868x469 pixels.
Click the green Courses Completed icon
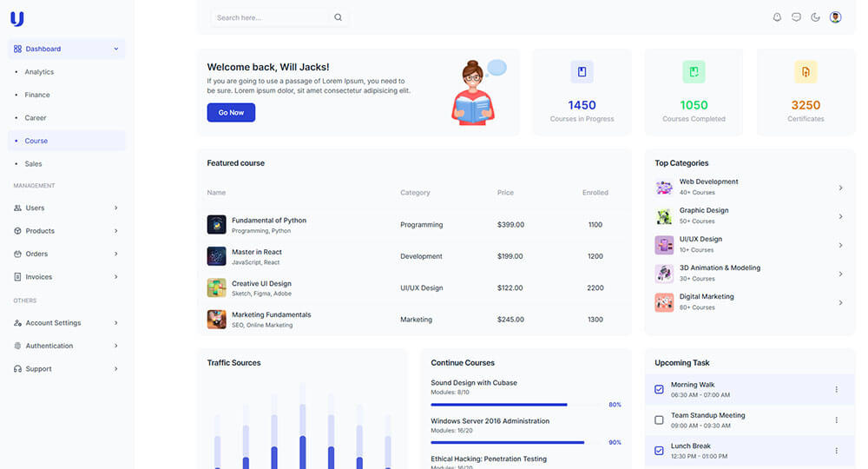[x=694, y=72]
